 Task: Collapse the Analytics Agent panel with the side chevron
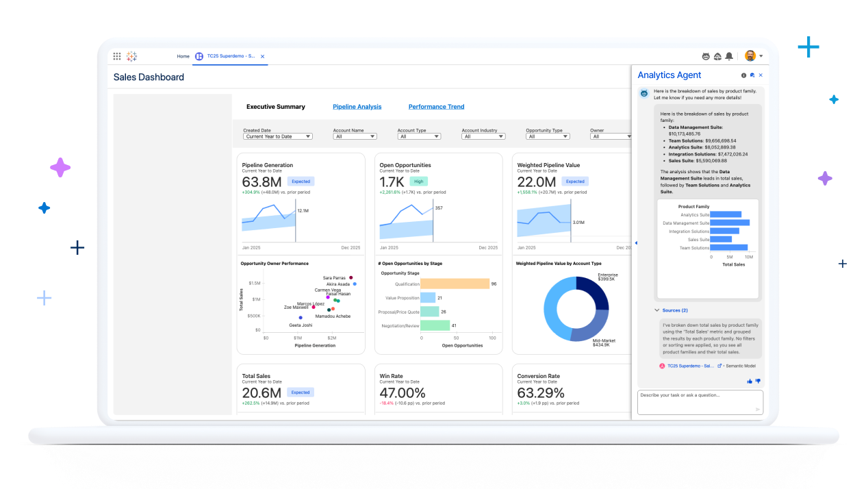tap(635, 242)
